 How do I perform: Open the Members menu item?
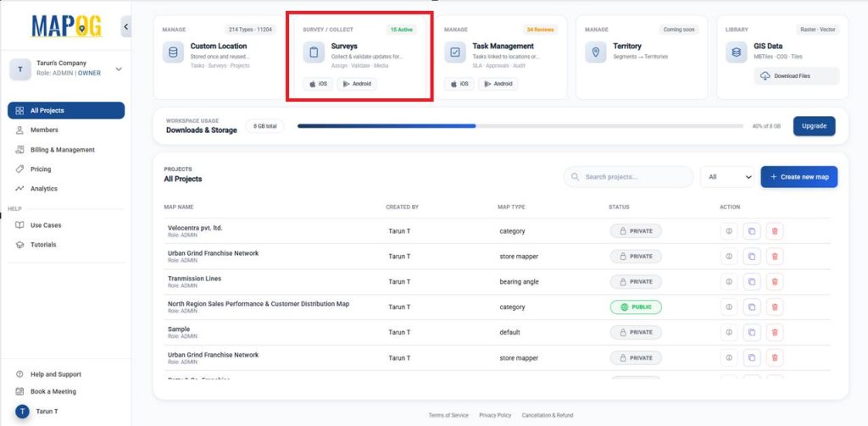click(x=44, y=130)
